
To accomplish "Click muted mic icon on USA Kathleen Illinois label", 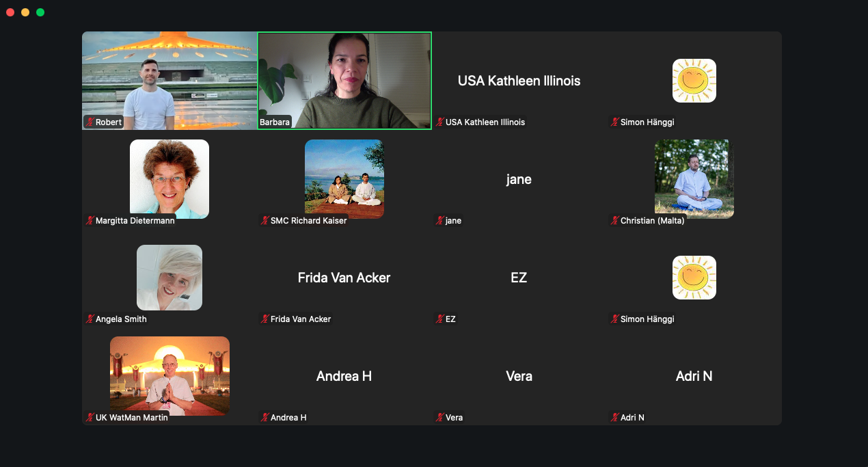I will [x=440, y=122].
